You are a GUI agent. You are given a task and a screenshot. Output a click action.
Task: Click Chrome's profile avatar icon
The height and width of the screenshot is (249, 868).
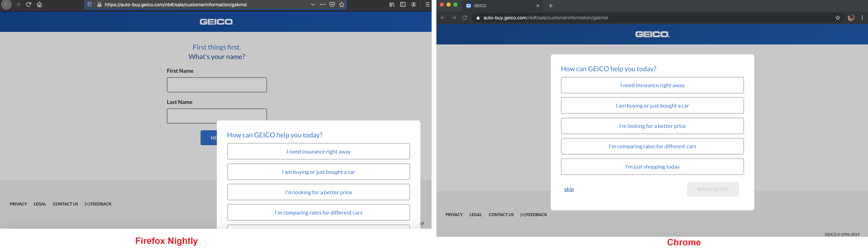pyautogui.click(x=852, y=17)
